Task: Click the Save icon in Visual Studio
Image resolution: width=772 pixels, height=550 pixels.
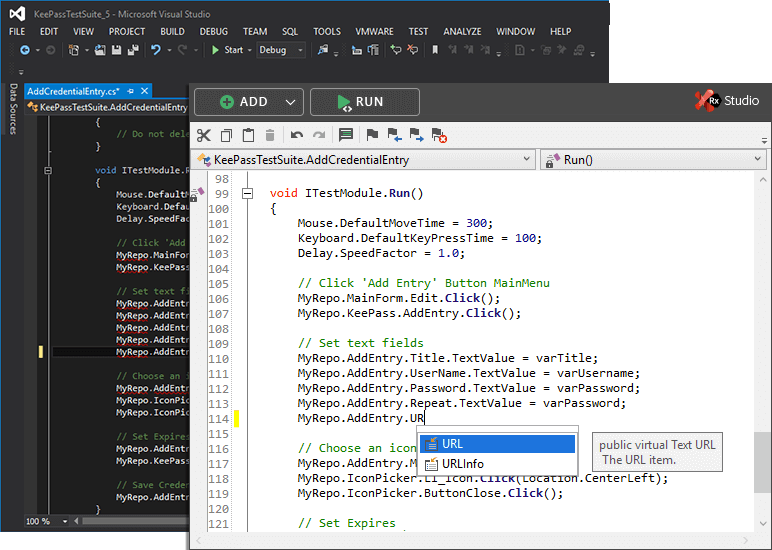Action: click(117, 50)
